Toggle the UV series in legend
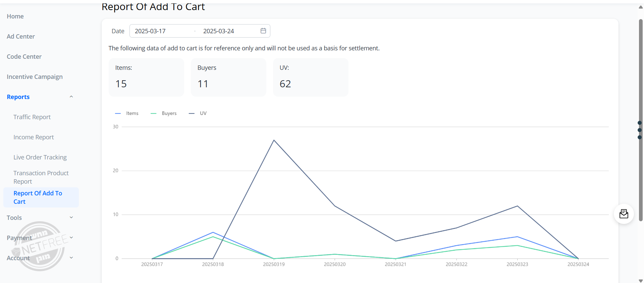644x283 pixels. (198, 113)
